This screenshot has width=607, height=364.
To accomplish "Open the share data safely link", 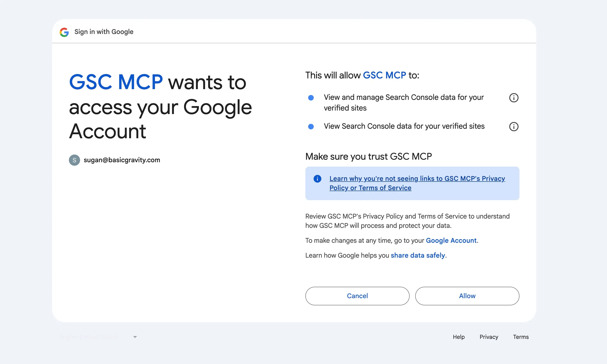I will 418,255.
